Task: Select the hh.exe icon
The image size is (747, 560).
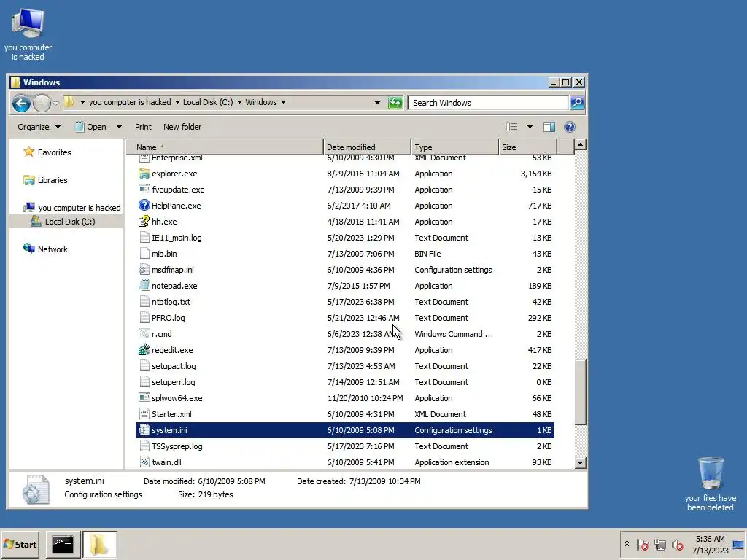Action: (x=144, y=222)
